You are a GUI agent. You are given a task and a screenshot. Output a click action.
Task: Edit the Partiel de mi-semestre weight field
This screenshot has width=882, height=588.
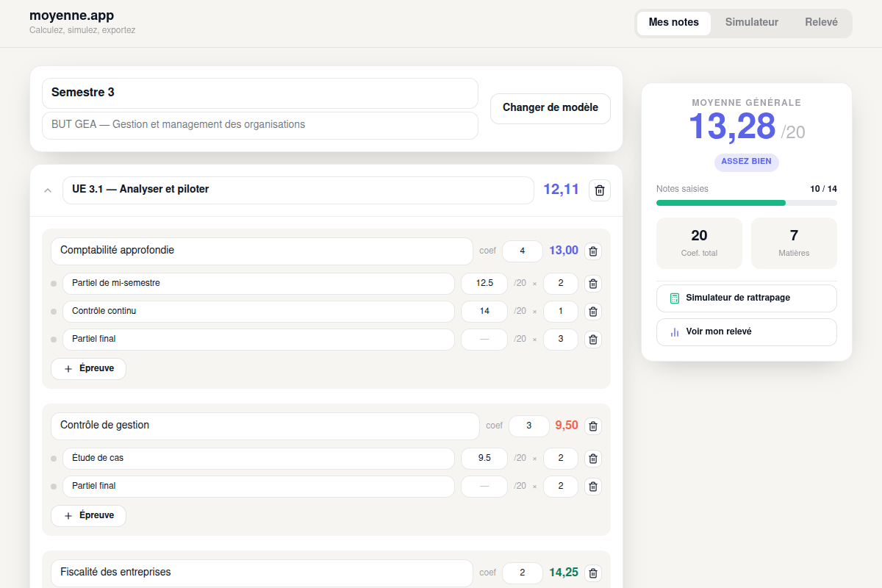point(561,284)
